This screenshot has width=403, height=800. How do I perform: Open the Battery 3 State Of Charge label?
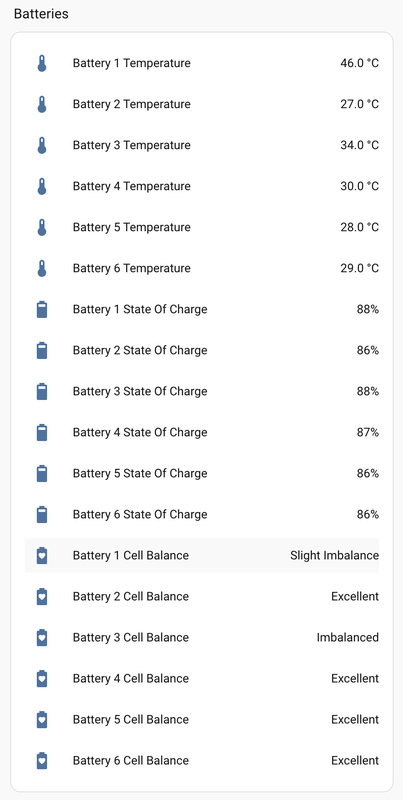pyautogui.click(x=140, y=391)
